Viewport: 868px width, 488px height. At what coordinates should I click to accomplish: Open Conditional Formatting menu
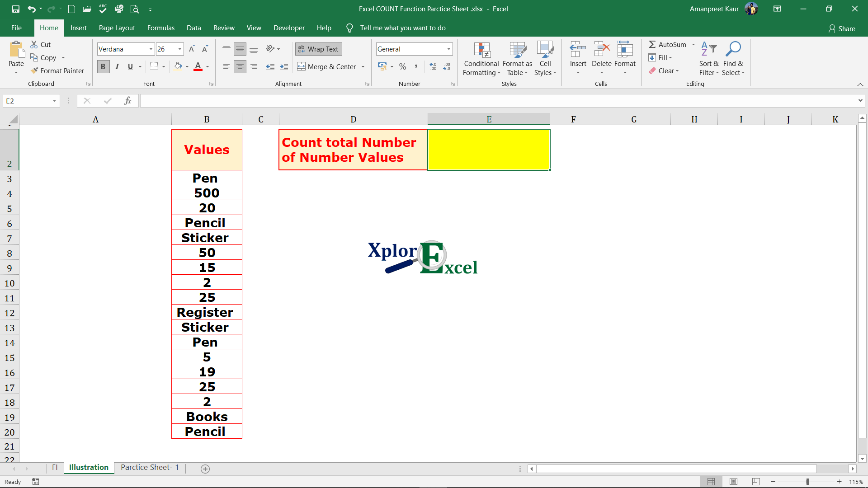(x=481, y=59)
